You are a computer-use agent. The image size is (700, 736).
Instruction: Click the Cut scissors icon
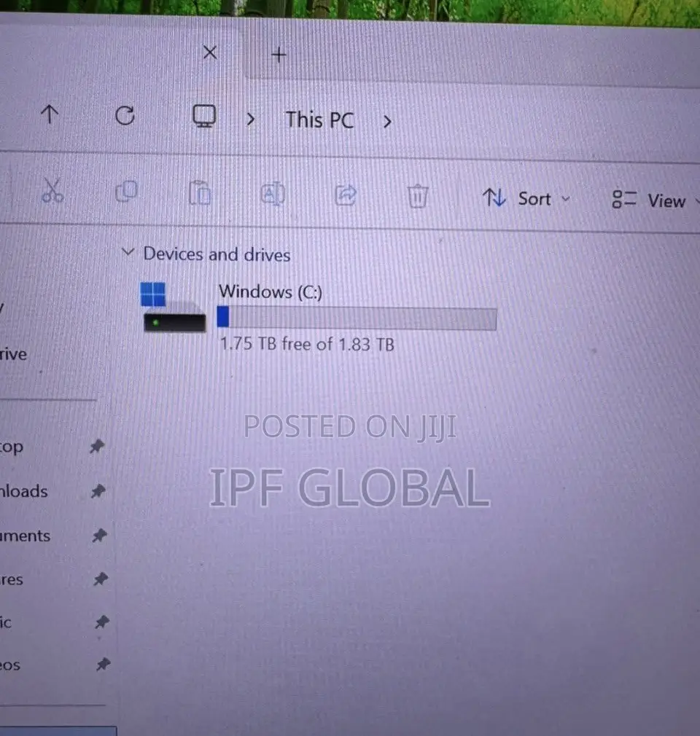point(52,191)
